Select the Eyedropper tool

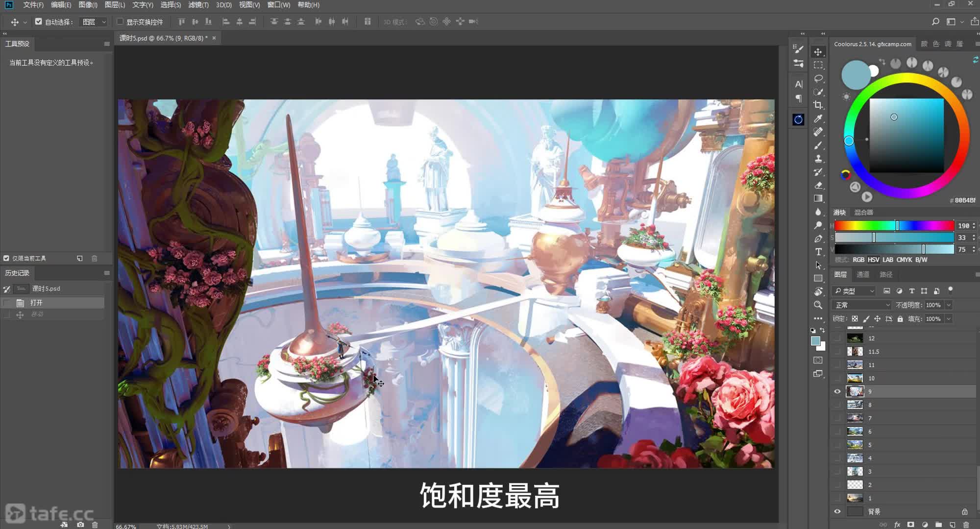coord(818,119)
